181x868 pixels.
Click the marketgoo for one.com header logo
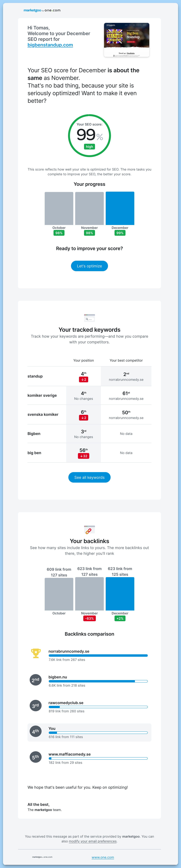(42, 10)
